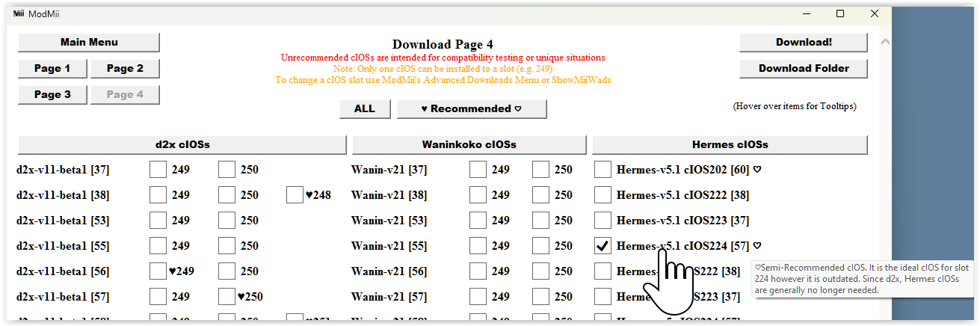980x326 pixels.
Task: Check slot 250 for d2x-v11-beta1 [55]
Action: [x=226, y=246]
